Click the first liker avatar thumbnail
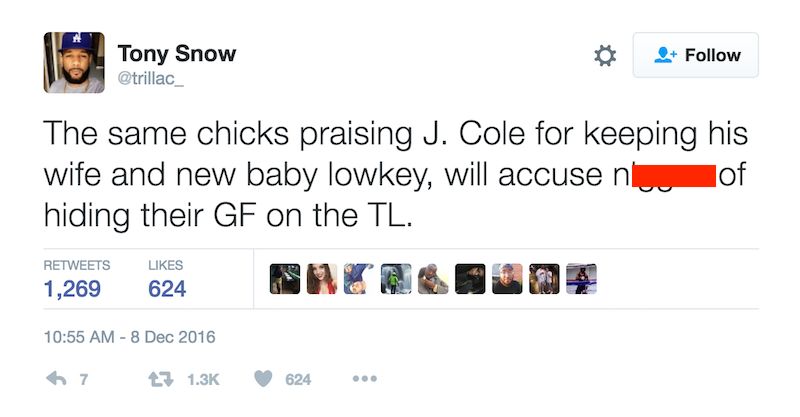Image resolution: width=800 pixels, height=417 pixels. tap(284, 279)
